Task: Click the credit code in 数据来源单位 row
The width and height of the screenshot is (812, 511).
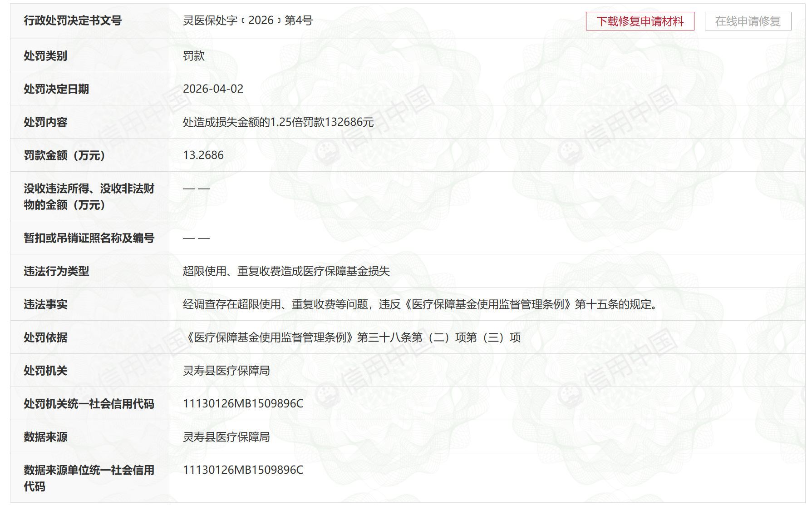Action: [x=243, y=470]
